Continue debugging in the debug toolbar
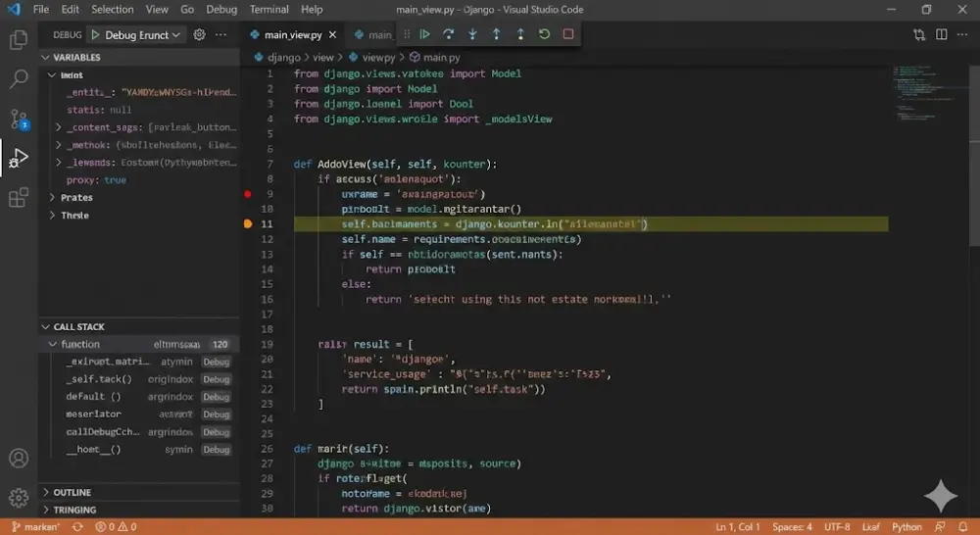 (425, 34)
